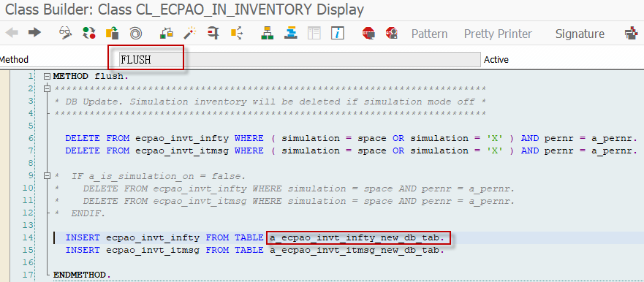The height and width of the screenshot is (282, 644).
Task: Set session breakpoint stop-sign icon
Action: pos(368,33)
